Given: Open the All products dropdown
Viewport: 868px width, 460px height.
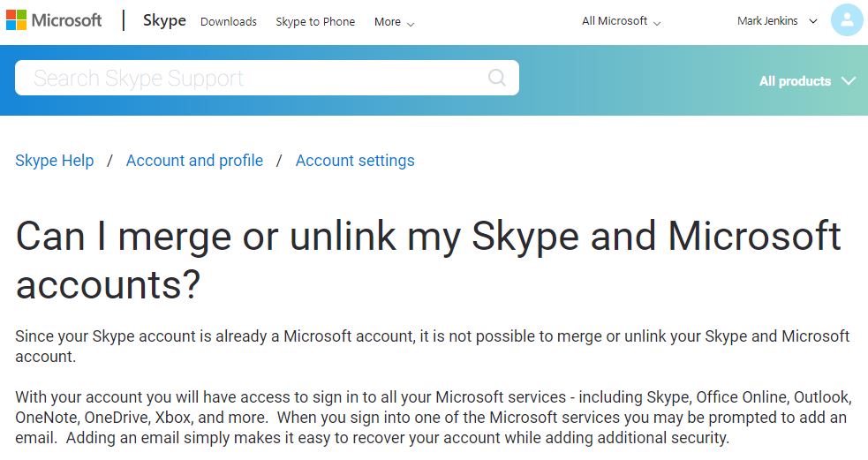Looking at the screenshot, I should pyautogui.click(x=795, y=81).
